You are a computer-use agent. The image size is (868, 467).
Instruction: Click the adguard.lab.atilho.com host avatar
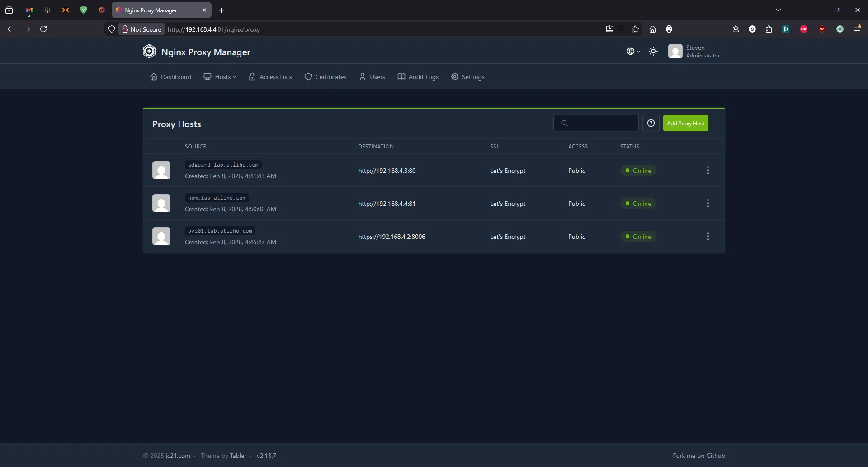(x=161, y=171)
